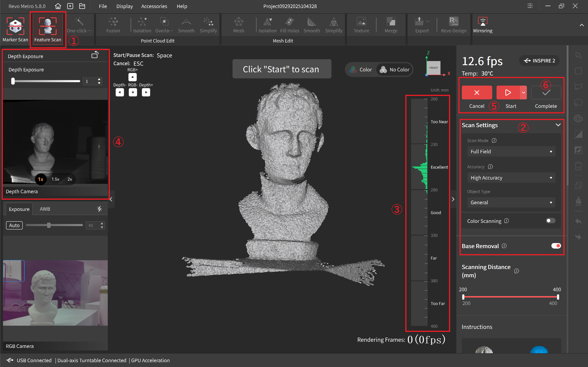The image size is (588, 367).
Task: Pop out the Depth Exposure panel
Action: click(95, 55)
